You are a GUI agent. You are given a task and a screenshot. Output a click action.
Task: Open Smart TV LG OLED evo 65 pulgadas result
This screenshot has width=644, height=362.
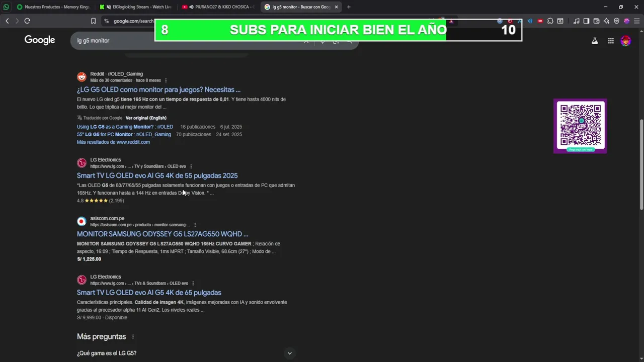[x=149, y=293]
